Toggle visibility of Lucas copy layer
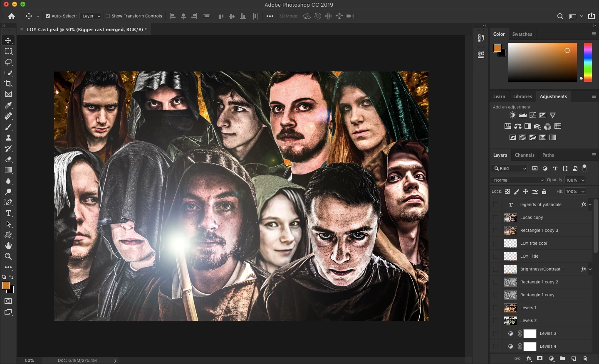 click(495, 217)
